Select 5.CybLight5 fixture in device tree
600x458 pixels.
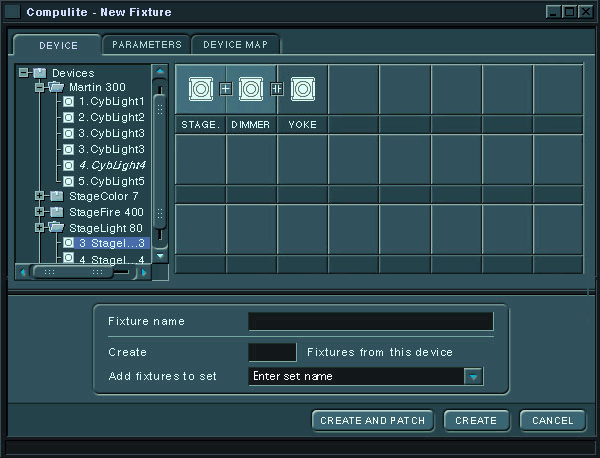(x=111, y=181)
